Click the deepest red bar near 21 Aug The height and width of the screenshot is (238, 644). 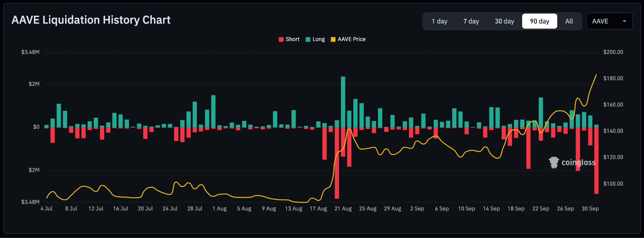click(x=337, y=163)
